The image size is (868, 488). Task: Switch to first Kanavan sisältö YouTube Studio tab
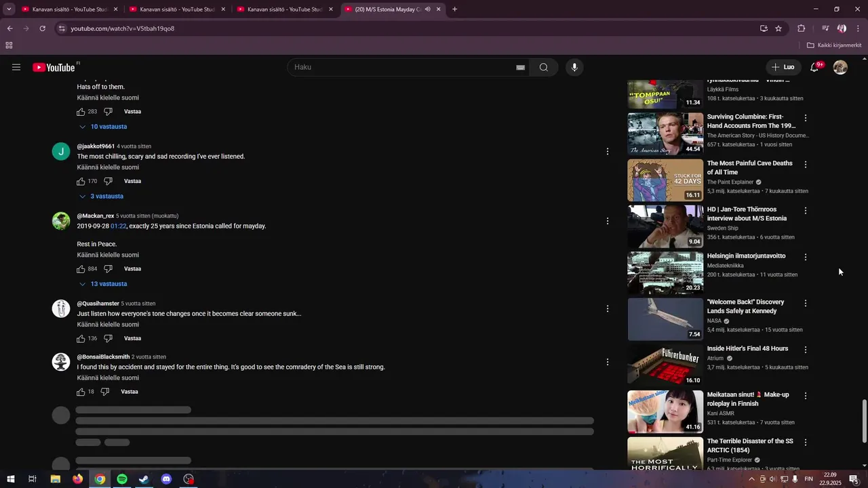69,9
